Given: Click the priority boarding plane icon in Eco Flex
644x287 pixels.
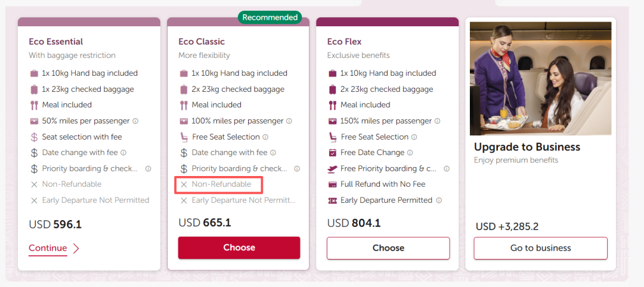Looking at the screenshot, I should 333,169.
